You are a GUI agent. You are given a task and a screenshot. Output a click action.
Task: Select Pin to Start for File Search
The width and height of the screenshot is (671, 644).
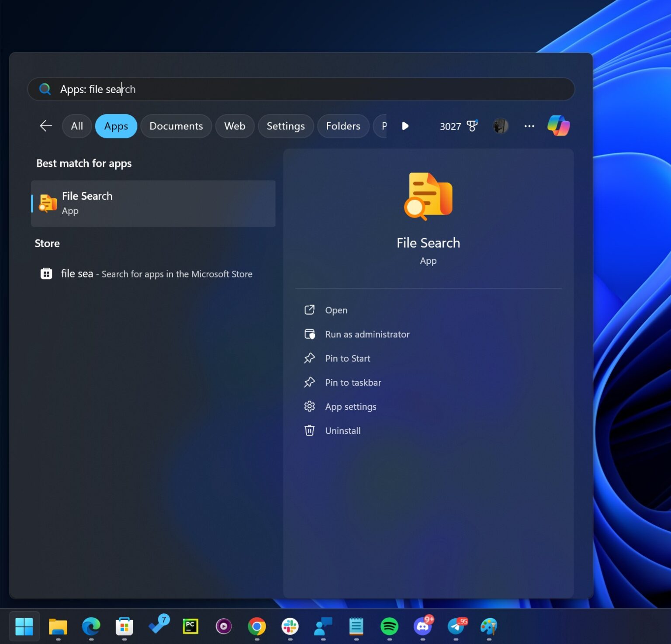click(x=347, y=358)
